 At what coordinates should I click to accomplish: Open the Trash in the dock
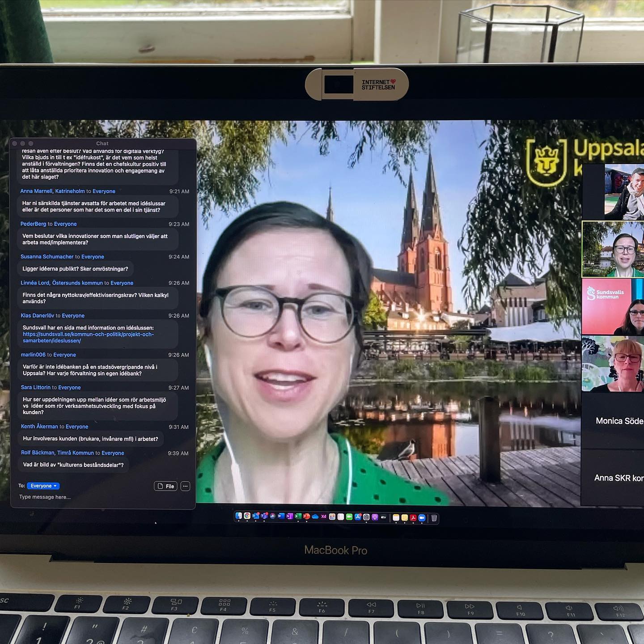(x=433, y=518)
